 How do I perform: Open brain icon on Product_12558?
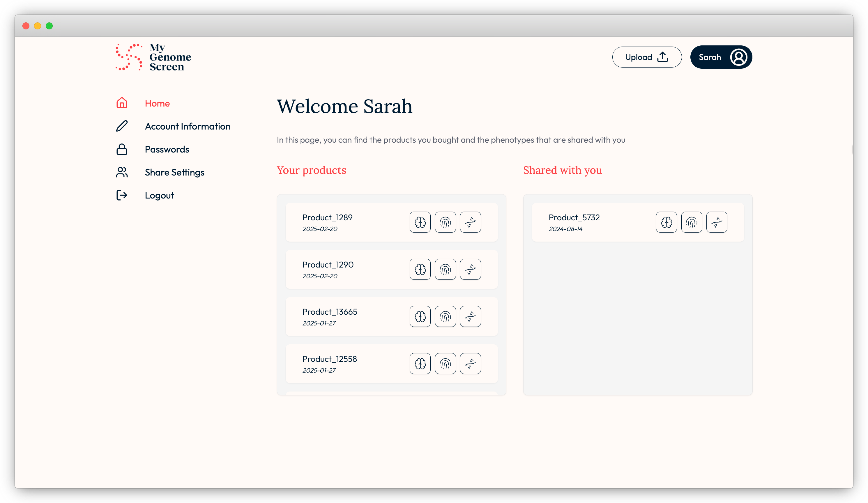click(420, 364)
